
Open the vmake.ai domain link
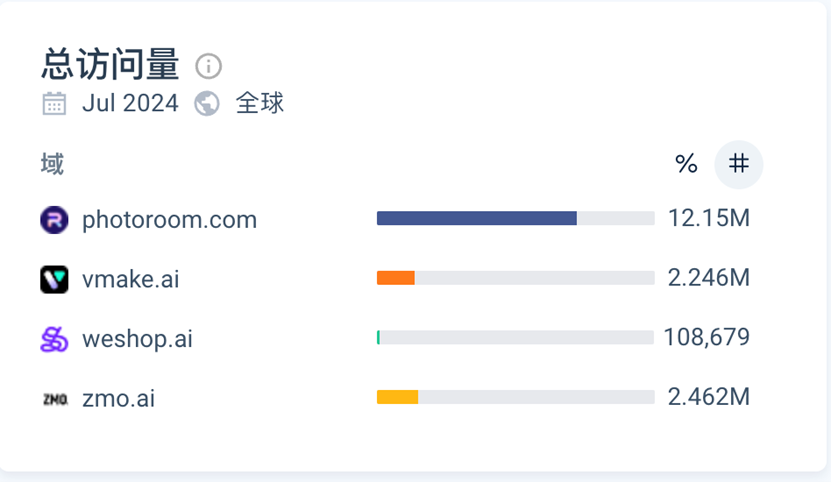coord(131,279)
